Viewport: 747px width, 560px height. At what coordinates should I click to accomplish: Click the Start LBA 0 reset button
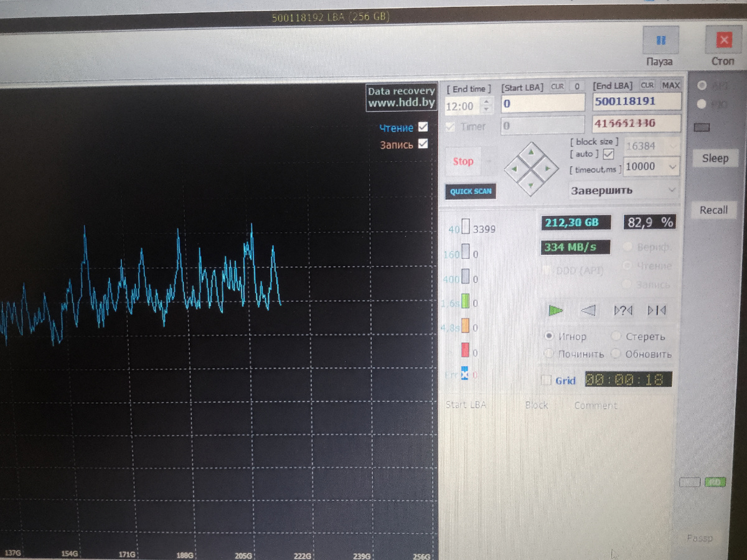[577, 86]
